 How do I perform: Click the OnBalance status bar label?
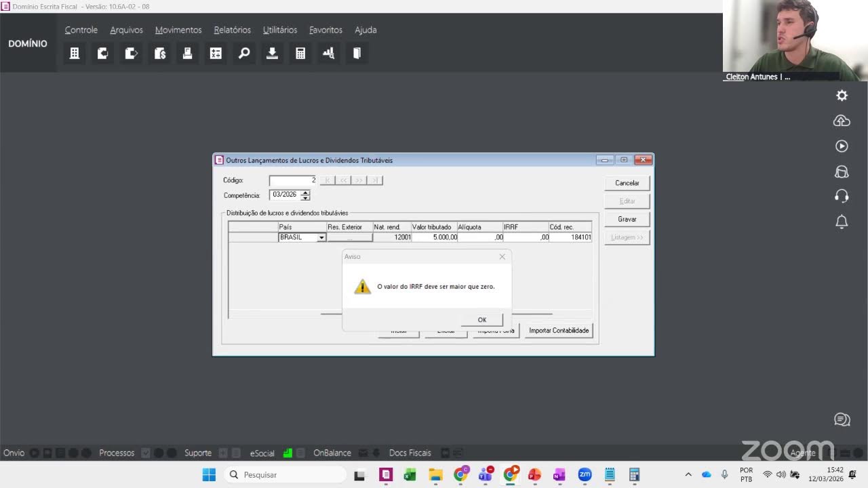pos(332,453)
